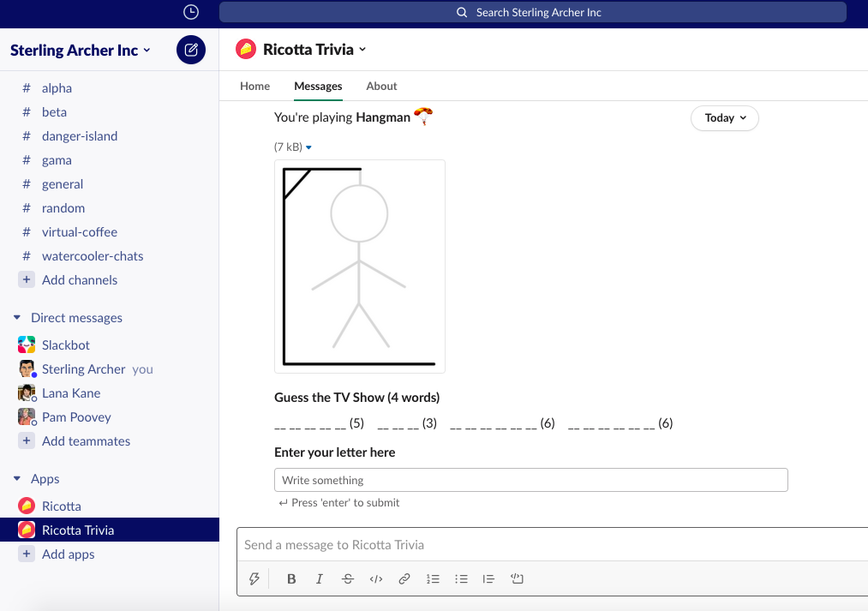The height and width of the screenshot is (611, 868).
Task: Click the Ricotta Trivia header avatar
Action: click(246, 49)
